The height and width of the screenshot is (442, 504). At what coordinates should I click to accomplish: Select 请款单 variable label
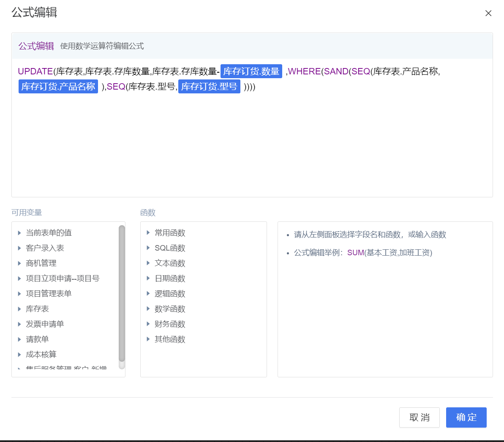tap(37, 339)
